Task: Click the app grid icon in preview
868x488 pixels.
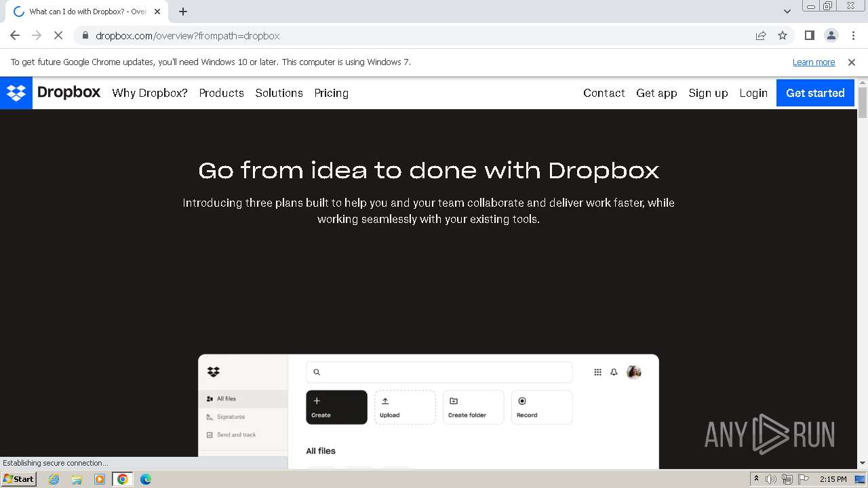Action: tap(597, 372)
